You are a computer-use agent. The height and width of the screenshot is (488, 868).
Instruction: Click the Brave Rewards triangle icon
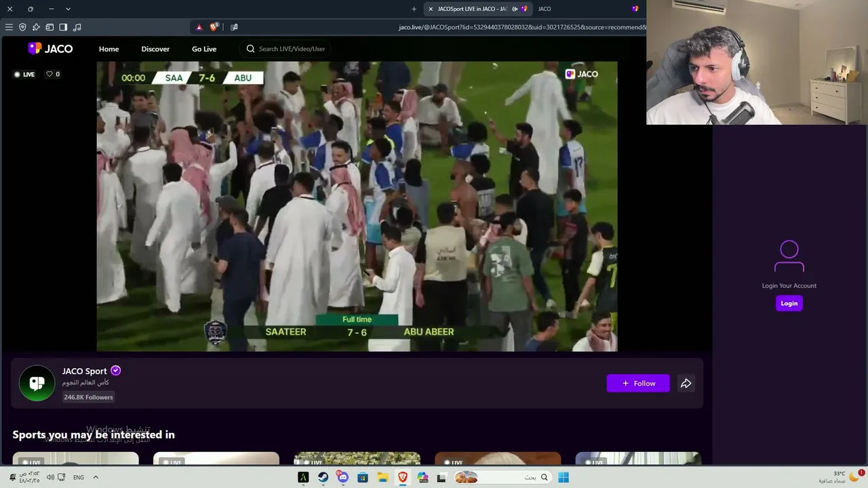pos(199,27)
